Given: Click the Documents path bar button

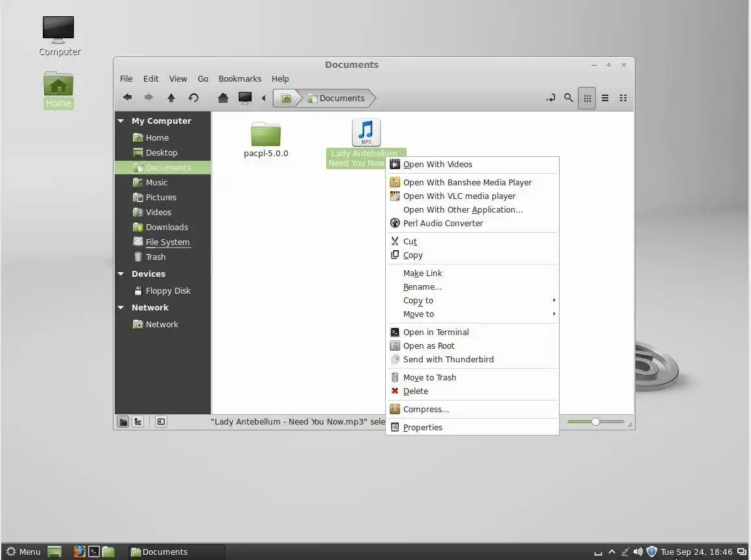Looking at the screenshot, I should point(337,98).
